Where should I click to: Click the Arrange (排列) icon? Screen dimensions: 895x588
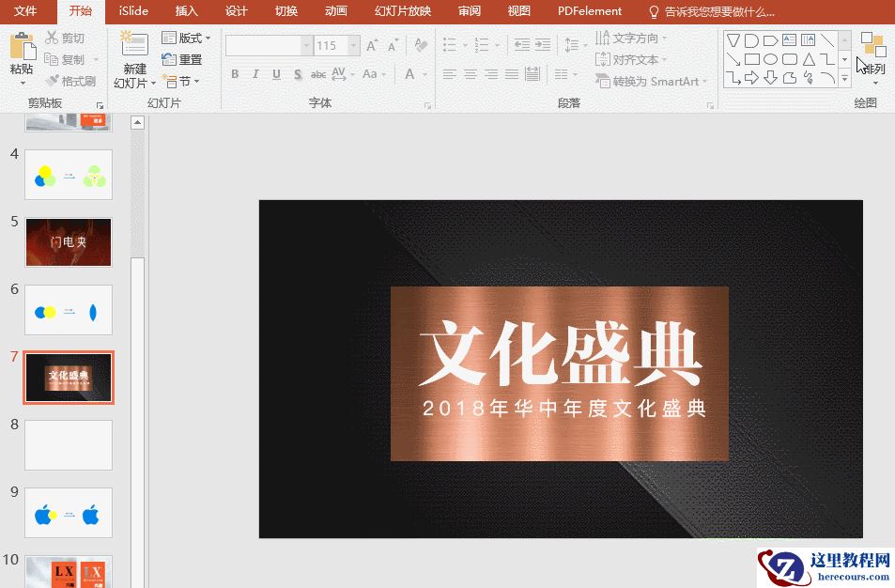click(872, 45)
